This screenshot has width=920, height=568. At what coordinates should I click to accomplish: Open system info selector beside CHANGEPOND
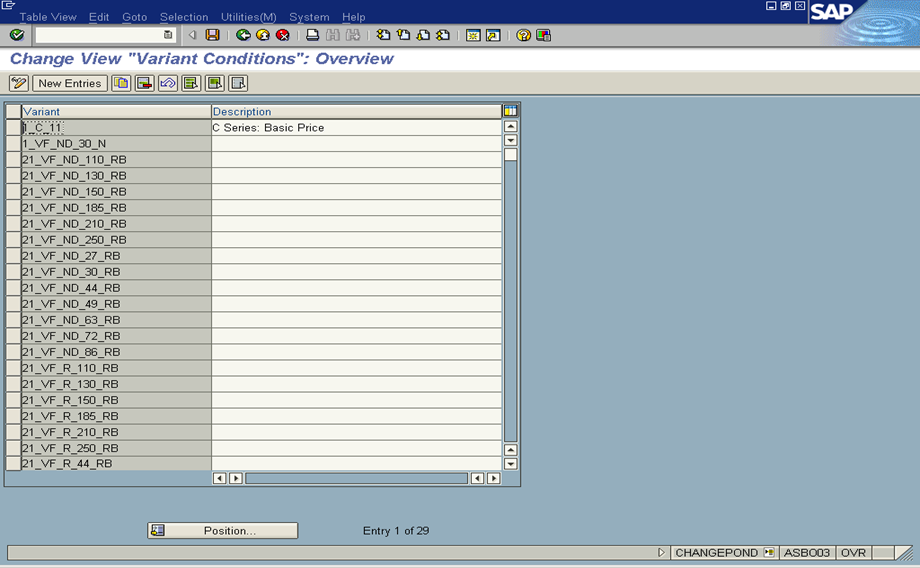click(x=769, y=553)
